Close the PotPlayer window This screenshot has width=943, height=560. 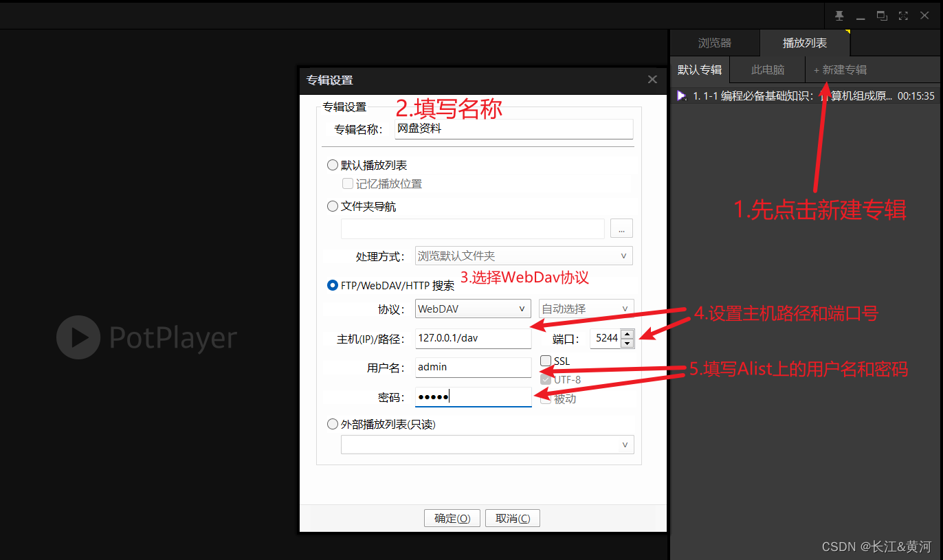tap(924, 15)
